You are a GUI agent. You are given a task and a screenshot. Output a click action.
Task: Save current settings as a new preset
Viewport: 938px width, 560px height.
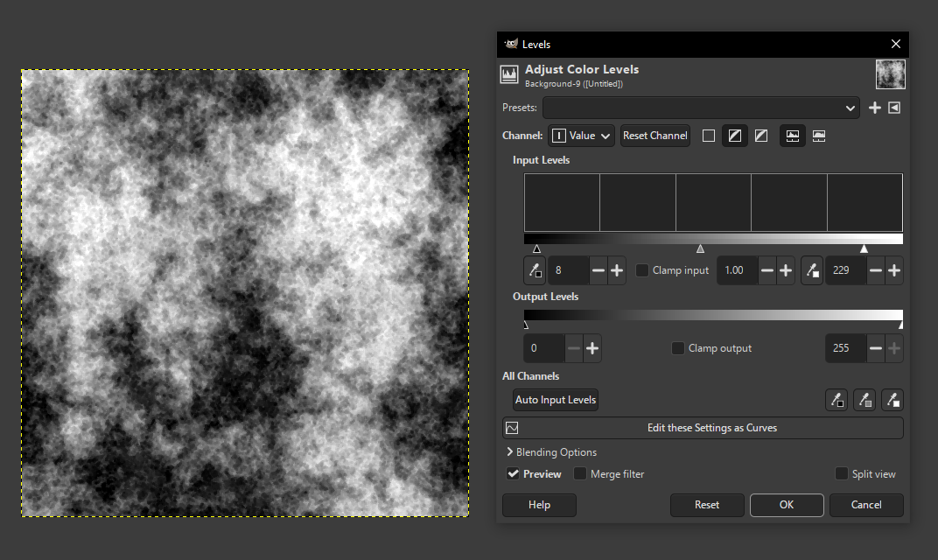(874, 107)
